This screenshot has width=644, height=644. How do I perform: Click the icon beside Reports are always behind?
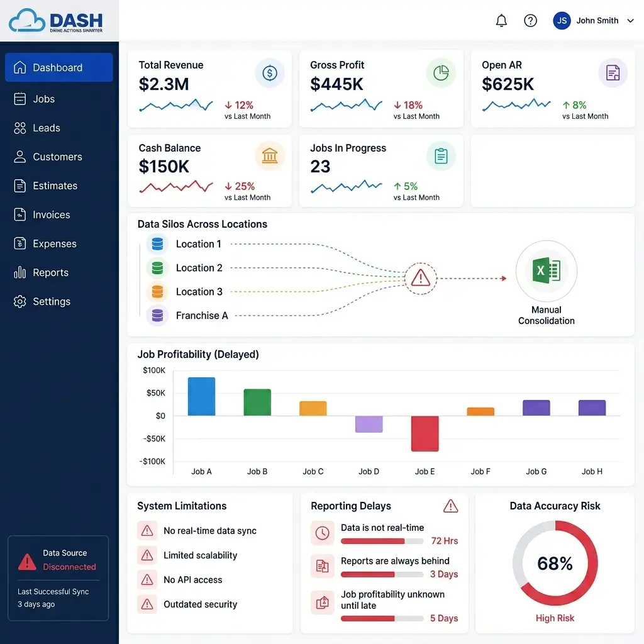pos(323,567)
